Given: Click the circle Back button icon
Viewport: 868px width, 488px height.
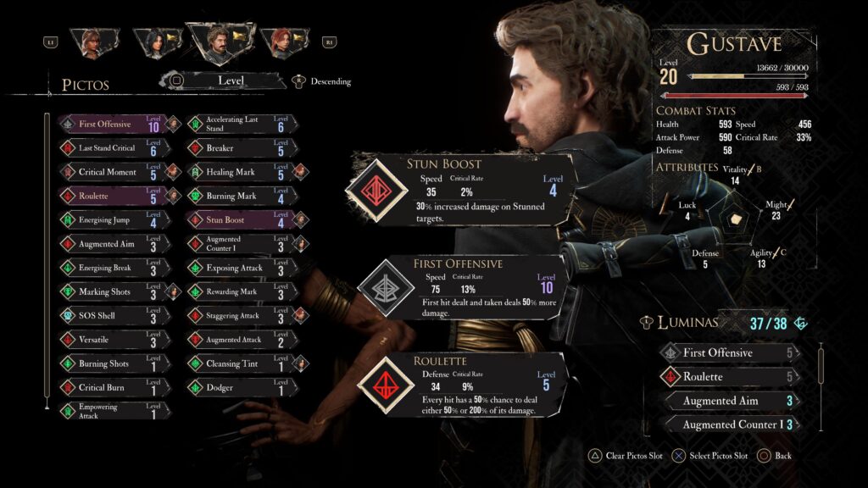Looking at the screenshot, I should [764, 456].
